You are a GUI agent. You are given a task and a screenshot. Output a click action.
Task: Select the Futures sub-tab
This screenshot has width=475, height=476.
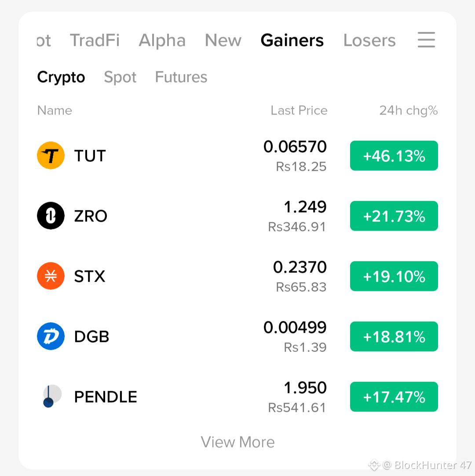181,77
